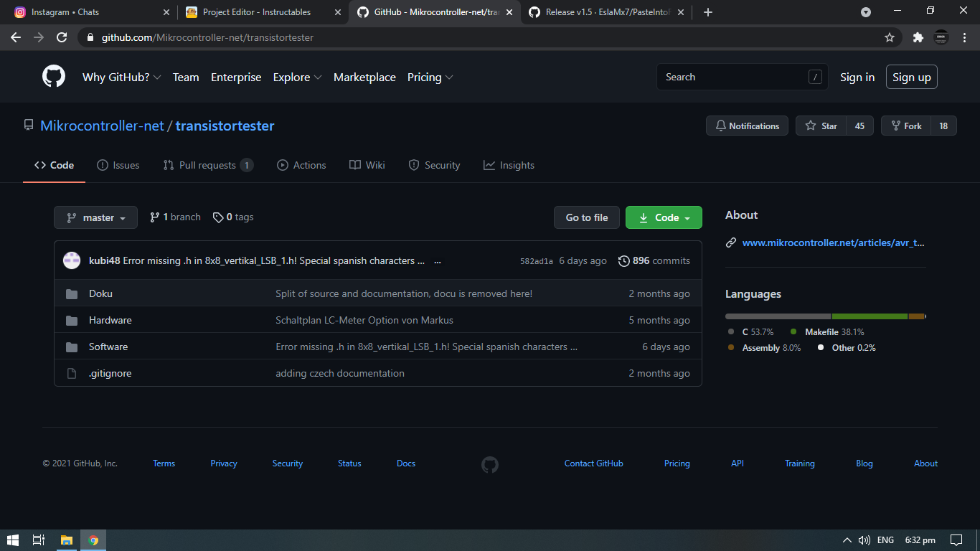Open the master branch selector
The height and width of the screenshot is (551, 980).
(95, 217)
